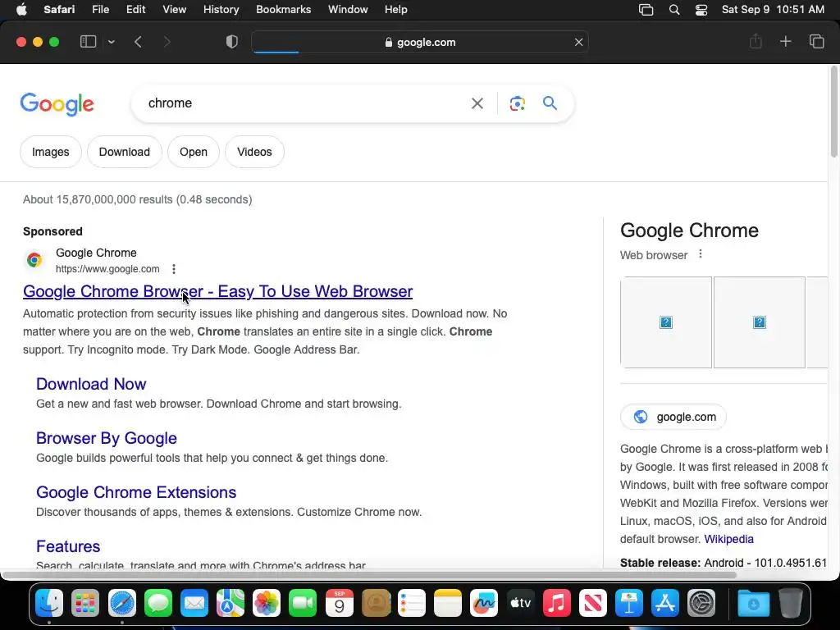Go forward to the next page

coord(167,42)
